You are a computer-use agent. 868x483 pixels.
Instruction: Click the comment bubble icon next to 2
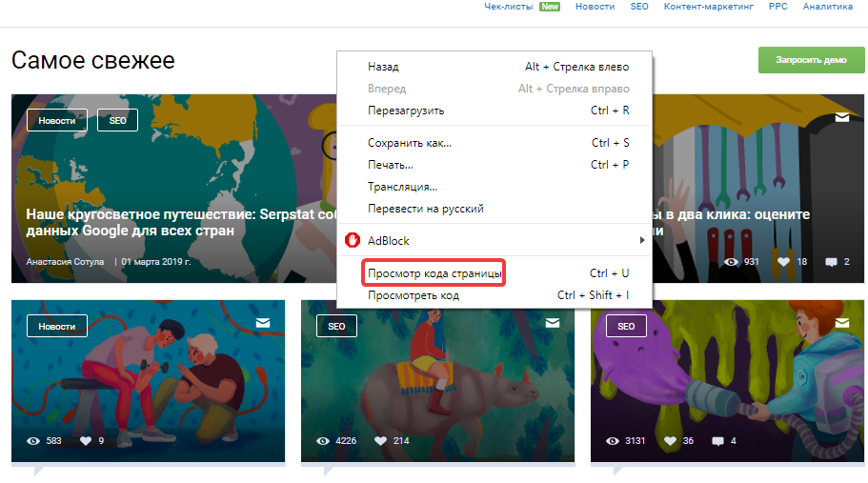click(x=831, y=262)
